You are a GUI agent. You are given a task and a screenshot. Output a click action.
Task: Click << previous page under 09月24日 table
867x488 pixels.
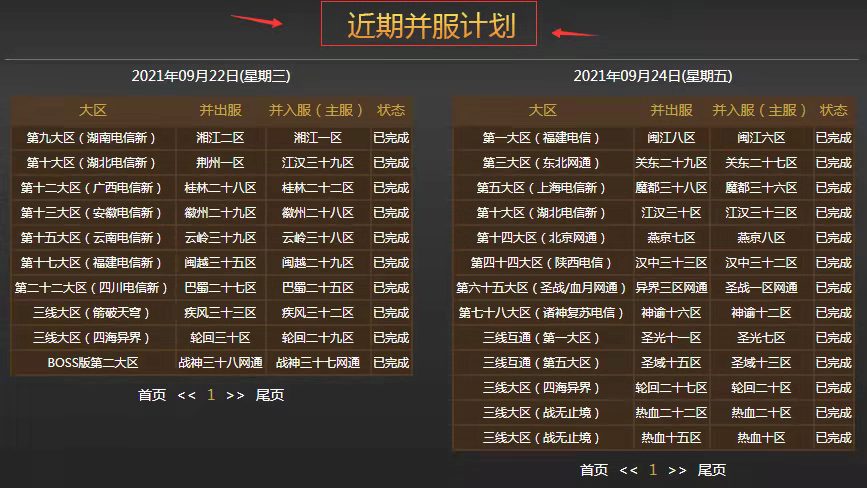[629, 470]
